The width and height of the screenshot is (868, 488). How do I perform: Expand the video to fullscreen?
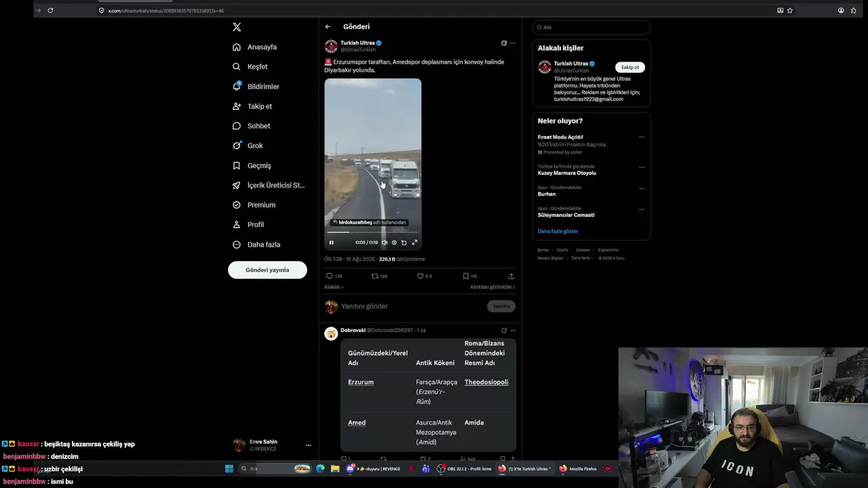(x=414, y=243)
